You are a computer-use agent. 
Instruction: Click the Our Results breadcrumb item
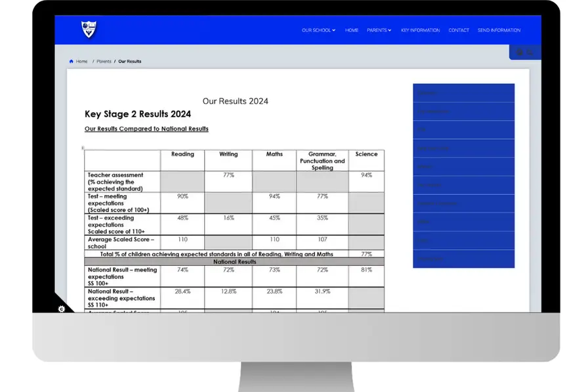(130, 61)
